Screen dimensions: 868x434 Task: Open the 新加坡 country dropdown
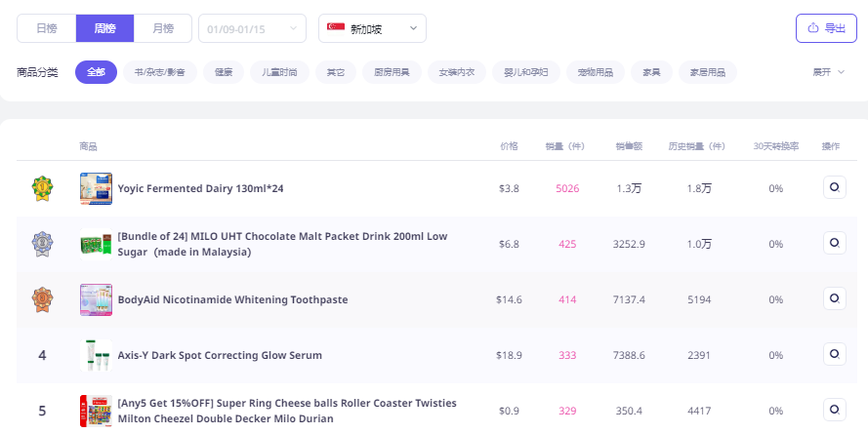pyautogui.click(x=372, y=28)
